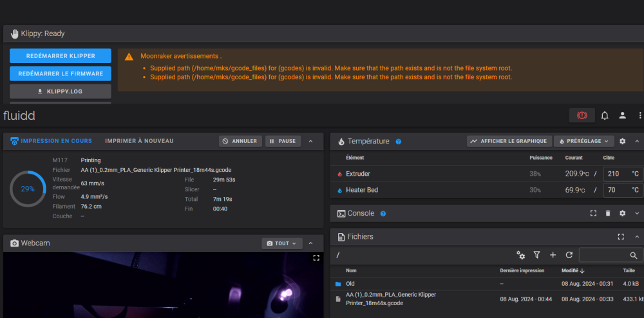The image size is (644, 318).
Task: Open the Préréglage dropdown
Action: (x=583, y=141)
